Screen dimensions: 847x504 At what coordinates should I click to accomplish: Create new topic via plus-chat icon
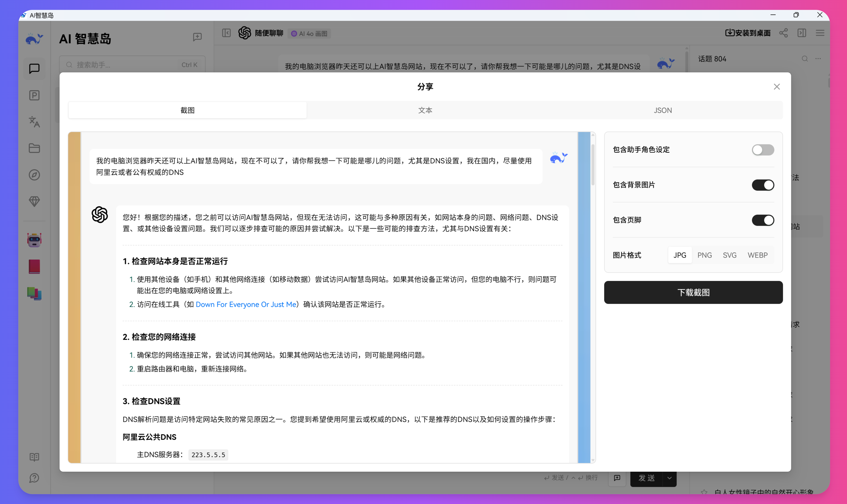pos(197,37)
